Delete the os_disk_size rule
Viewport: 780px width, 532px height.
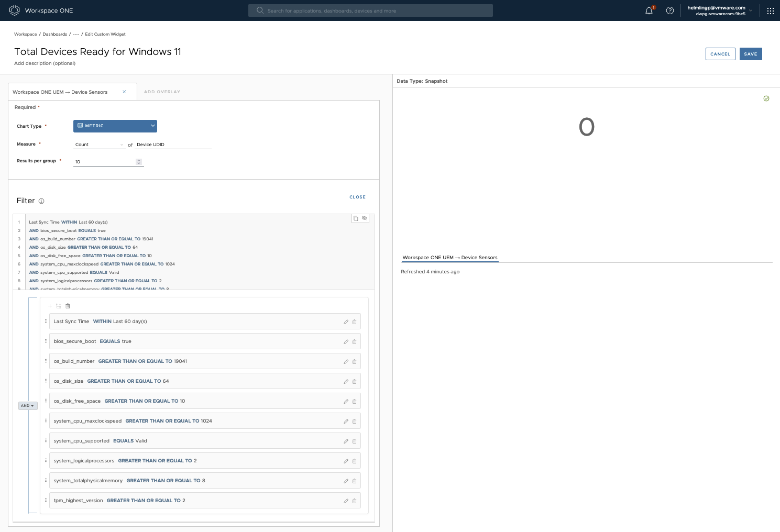pyautogui.click(x=355, y=382)
